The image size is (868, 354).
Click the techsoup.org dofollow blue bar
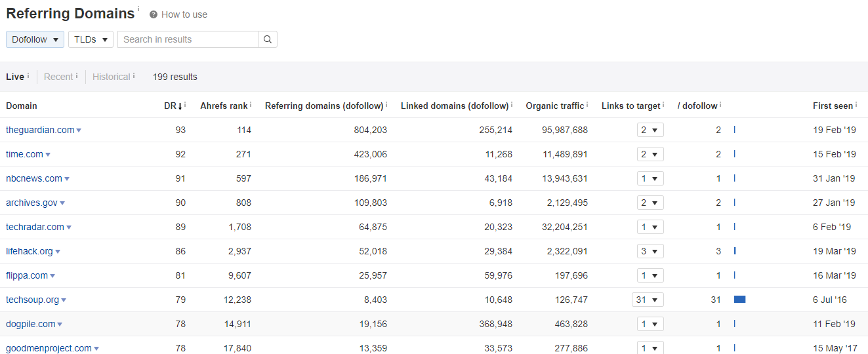click(740, 300)
